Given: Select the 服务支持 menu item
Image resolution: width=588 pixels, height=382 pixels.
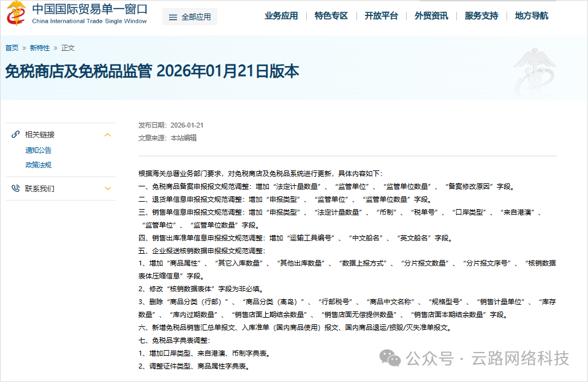Looking at the screenshot, I should [480, 17].
